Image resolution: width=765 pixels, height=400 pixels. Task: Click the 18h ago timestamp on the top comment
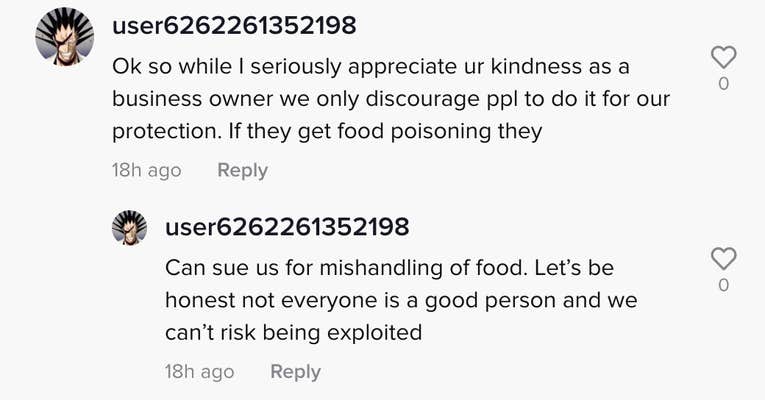tap(146, 170)
